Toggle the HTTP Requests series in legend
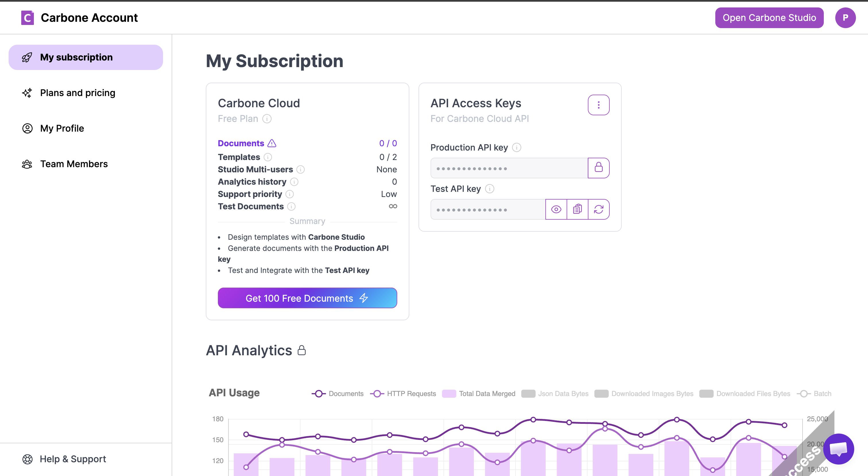The image size is (868, 476). coord(403,393)
